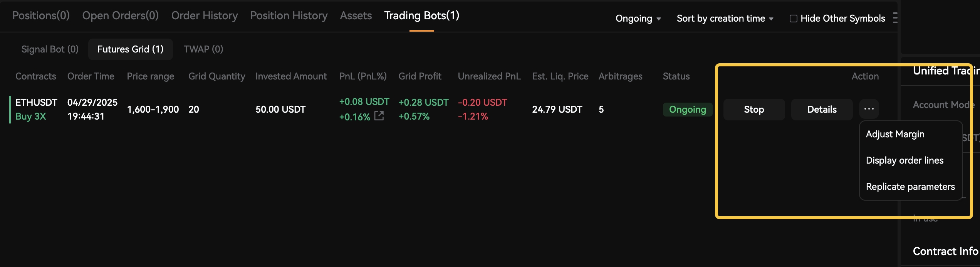Toggle the Hide Other Symbols checkbox
The width and height of the screenshot is (980, 267).
click(x=793, y=19)
